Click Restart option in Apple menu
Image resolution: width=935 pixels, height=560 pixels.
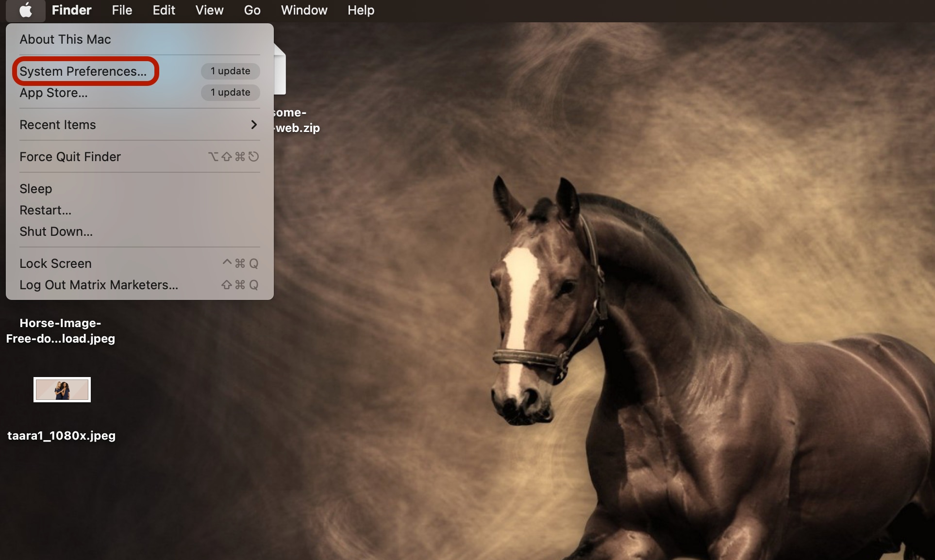tap(45, 210)
